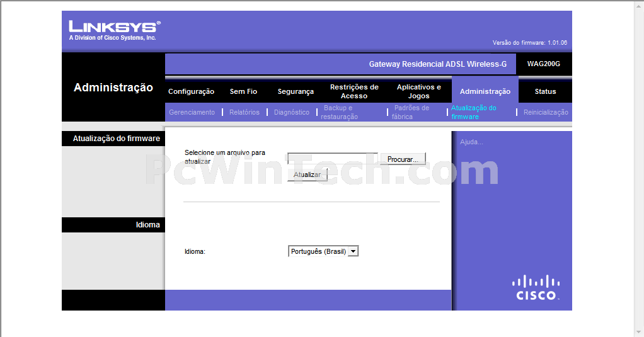The height and width of the screenshot is (337, 644).
Task: Open the Relatórios sub-tab
Action: pos(244,112)
